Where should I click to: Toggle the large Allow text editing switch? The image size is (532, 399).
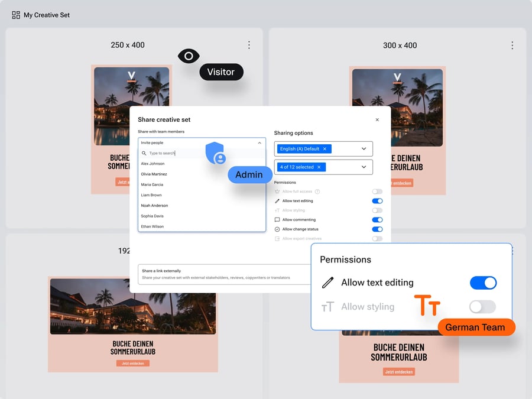[x=483, y=283]
